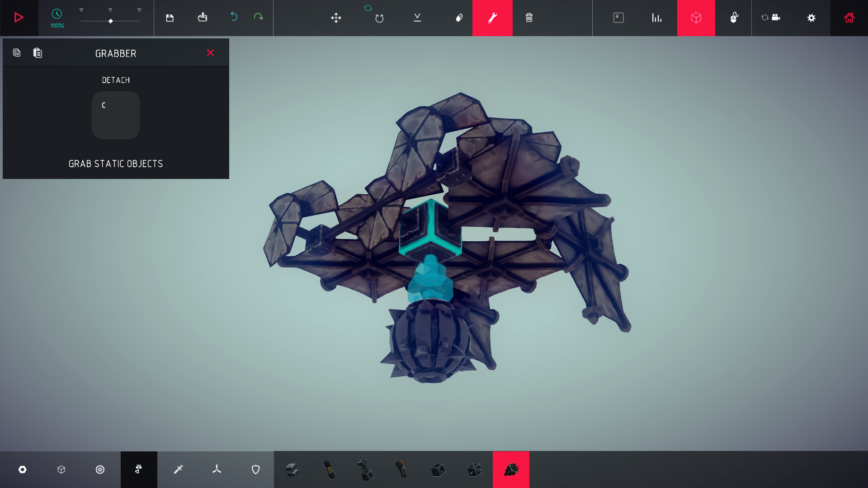Select the trash delete tool
Viewport: 868px width, 488px height.
click(529, 18)
